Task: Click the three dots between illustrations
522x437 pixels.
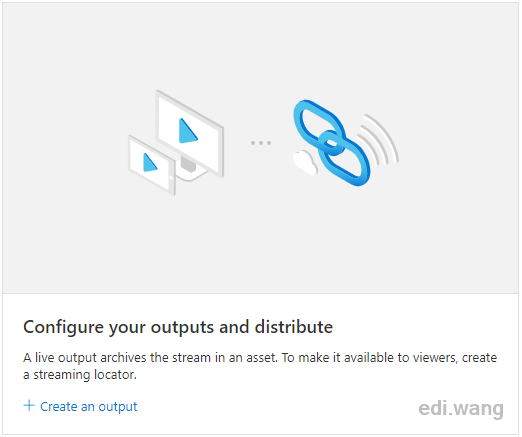Action: [261, 143]
